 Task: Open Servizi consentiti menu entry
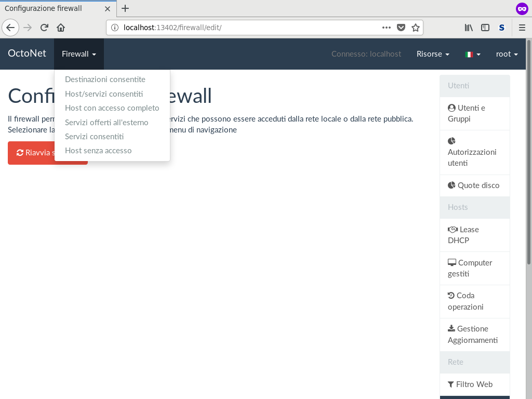95,137
